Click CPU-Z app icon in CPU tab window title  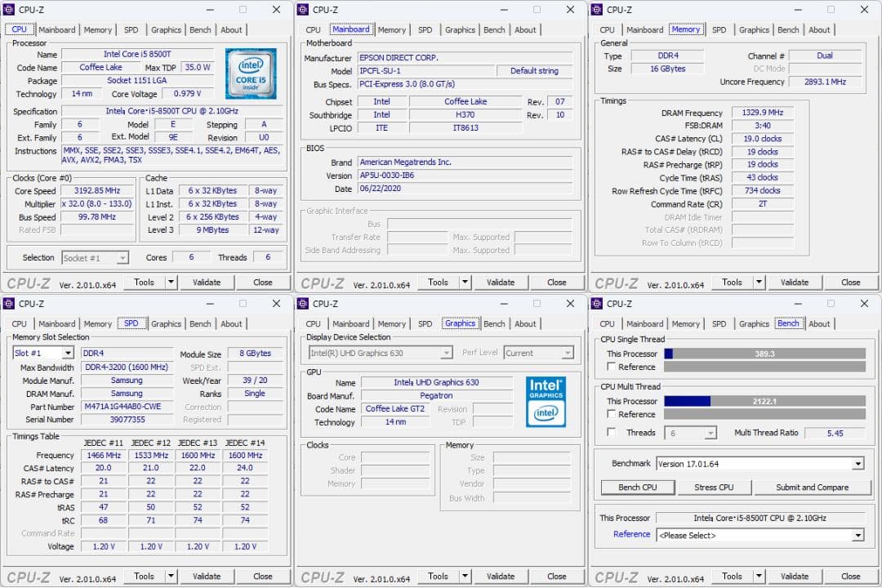point(9,10)
